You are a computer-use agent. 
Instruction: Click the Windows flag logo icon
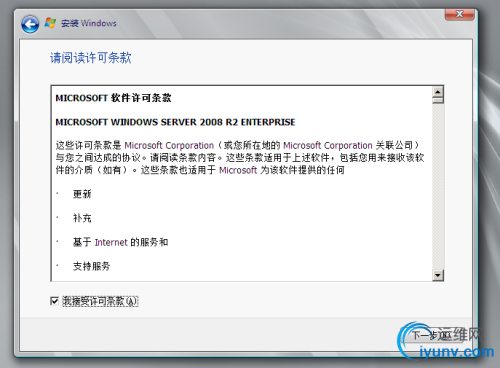pos(50,23)
